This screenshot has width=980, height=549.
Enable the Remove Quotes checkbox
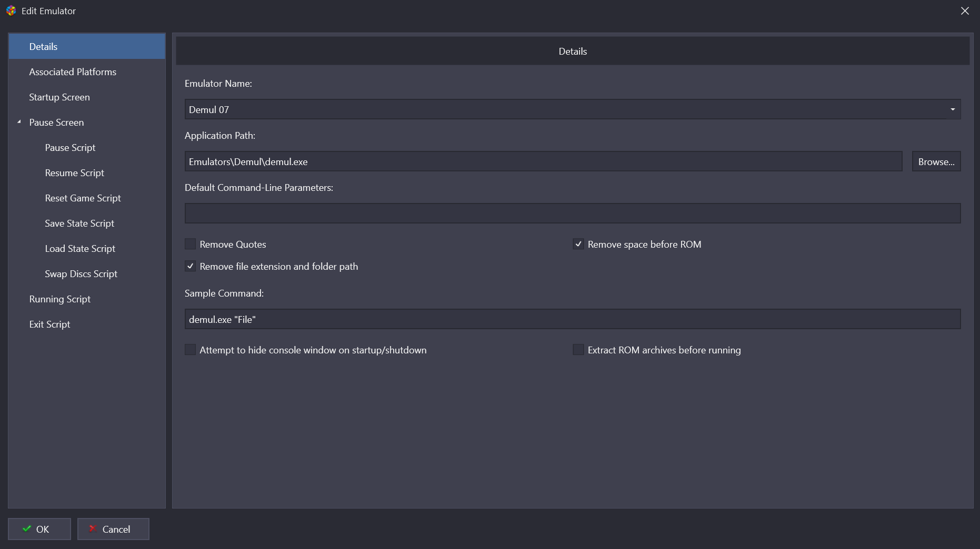(191, 244)
